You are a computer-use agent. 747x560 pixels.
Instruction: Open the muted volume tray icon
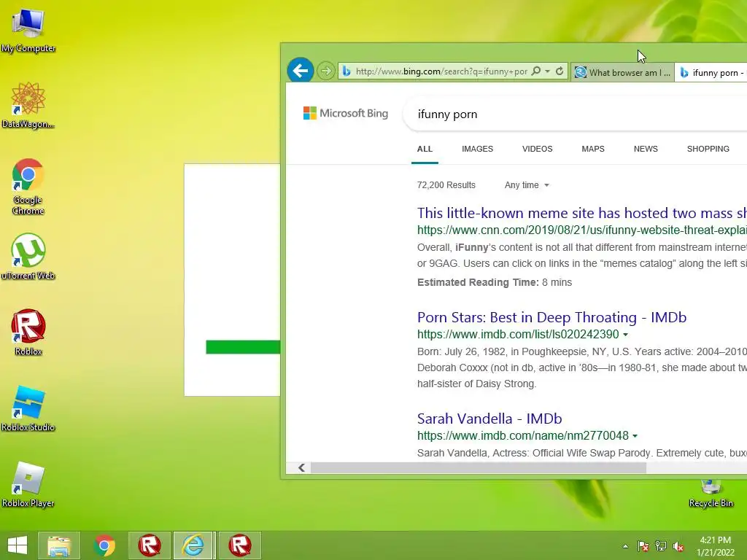[x=678, y=546]
